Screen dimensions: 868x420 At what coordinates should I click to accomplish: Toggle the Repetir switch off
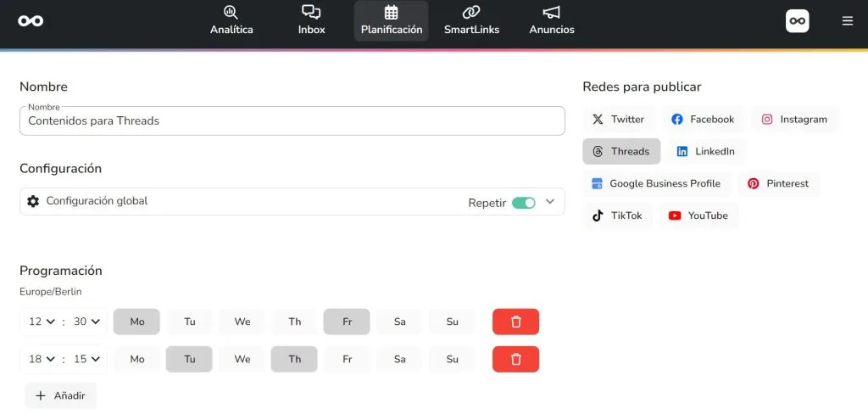524,203
